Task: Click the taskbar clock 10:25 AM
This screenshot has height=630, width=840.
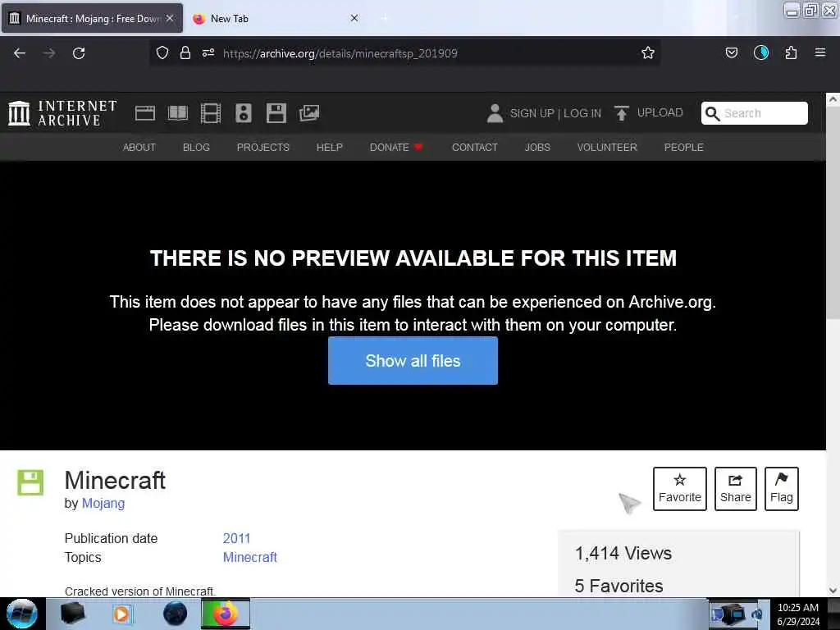Action: (798, 608)
